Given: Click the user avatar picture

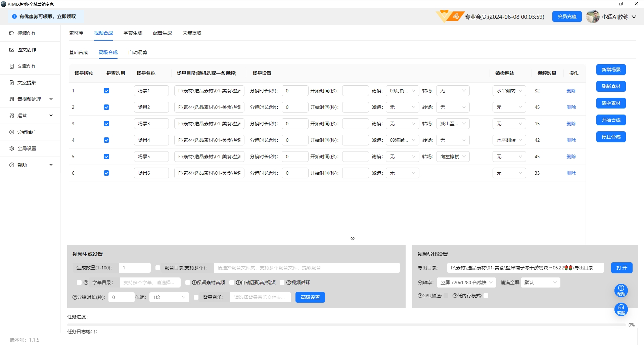Looking at the screenshot, I should coord(593,17).
